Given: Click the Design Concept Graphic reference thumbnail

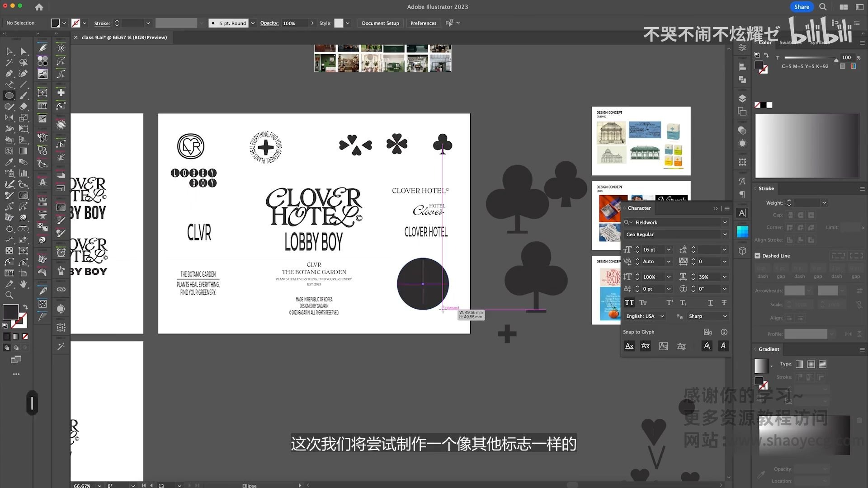Looking at the screenshot, I should click(641, 141).
